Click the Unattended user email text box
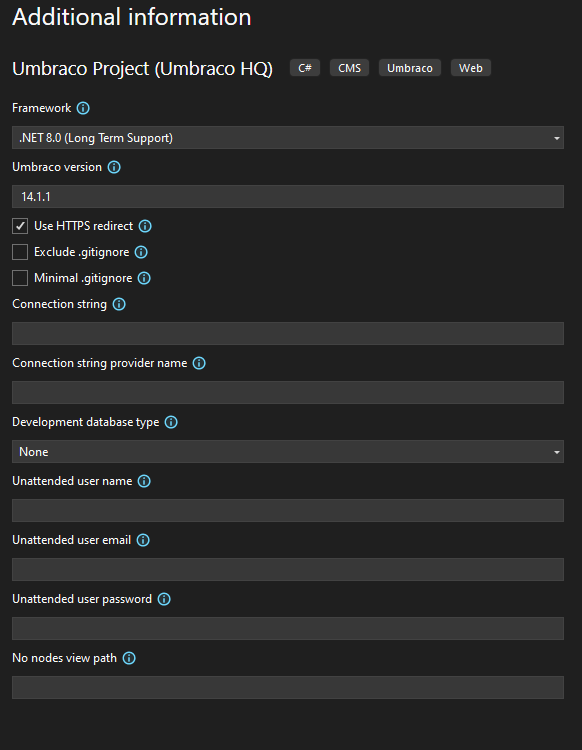 288,569
